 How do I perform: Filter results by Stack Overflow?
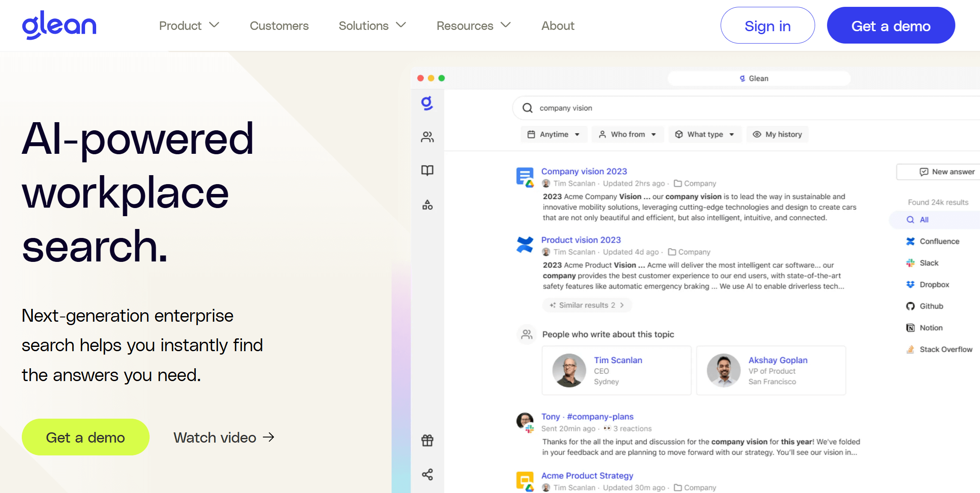[939, 349]
